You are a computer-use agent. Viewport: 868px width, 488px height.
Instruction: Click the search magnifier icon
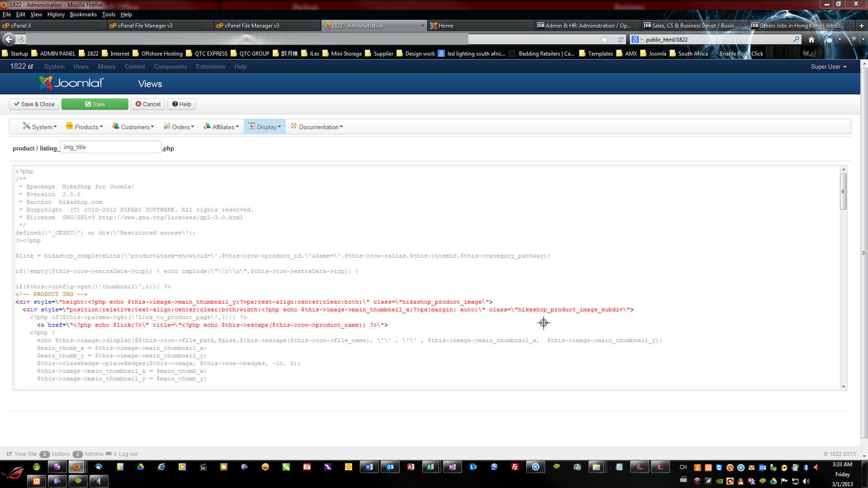[x=796, y=40]
